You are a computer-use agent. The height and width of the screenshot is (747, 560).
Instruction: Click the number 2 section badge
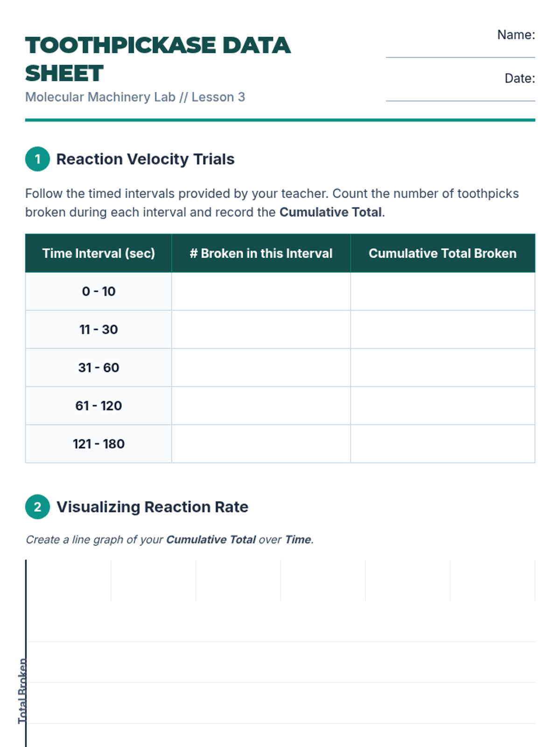pos(37,507)
